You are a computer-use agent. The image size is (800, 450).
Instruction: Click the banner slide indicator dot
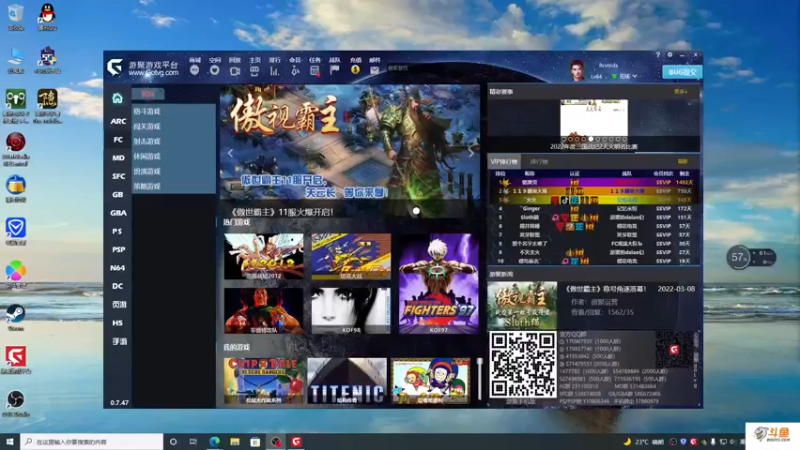416,211
